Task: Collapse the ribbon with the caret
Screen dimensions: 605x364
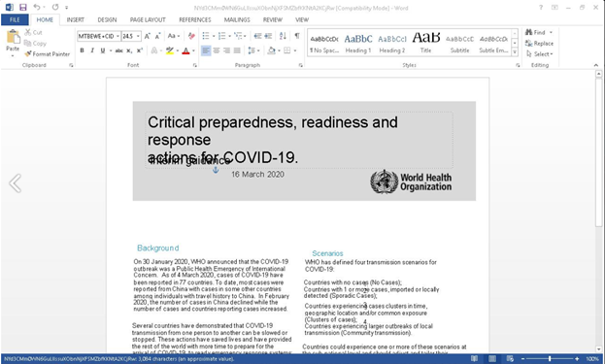Action: tap(595, 65)
